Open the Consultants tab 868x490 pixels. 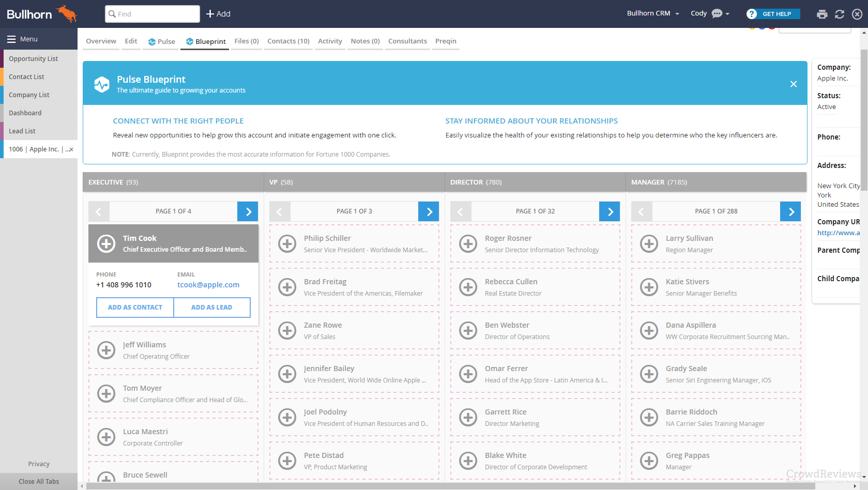coord(408,41)
